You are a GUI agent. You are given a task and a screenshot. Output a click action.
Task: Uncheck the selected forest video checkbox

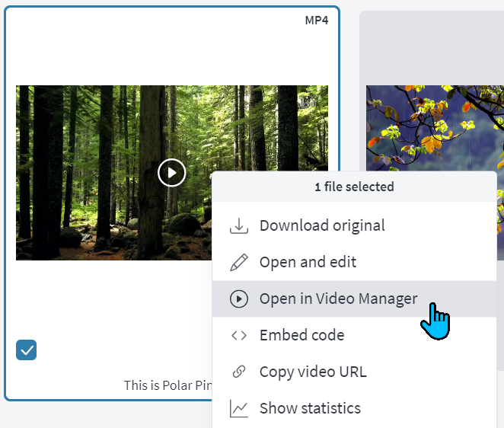pos(27,350)
